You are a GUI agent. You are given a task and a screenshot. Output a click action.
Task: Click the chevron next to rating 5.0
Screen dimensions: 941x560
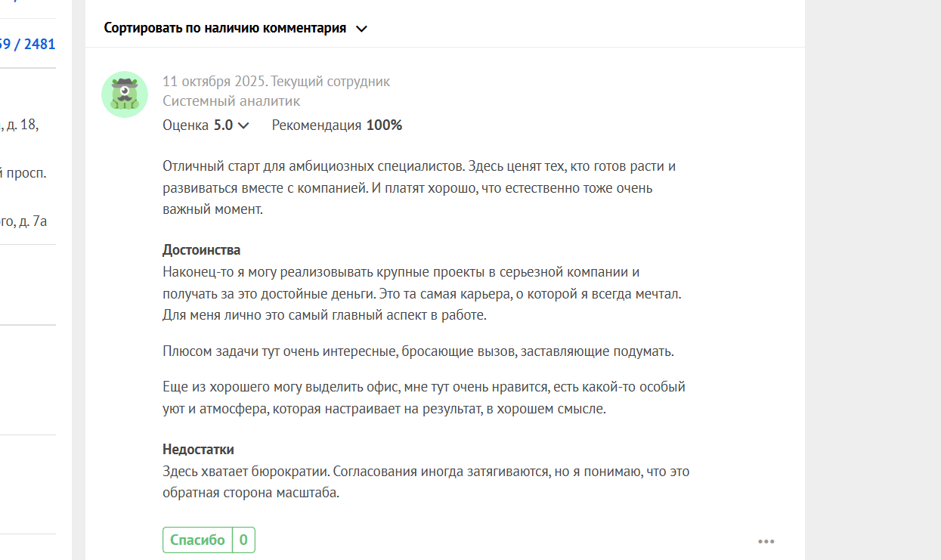(243, 125)
